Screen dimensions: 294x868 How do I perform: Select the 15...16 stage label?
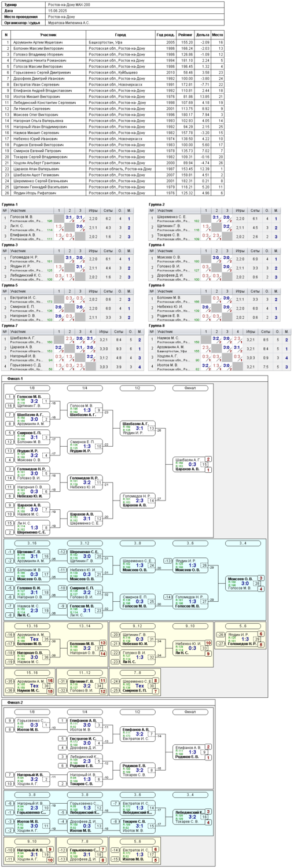click(33, 672)
